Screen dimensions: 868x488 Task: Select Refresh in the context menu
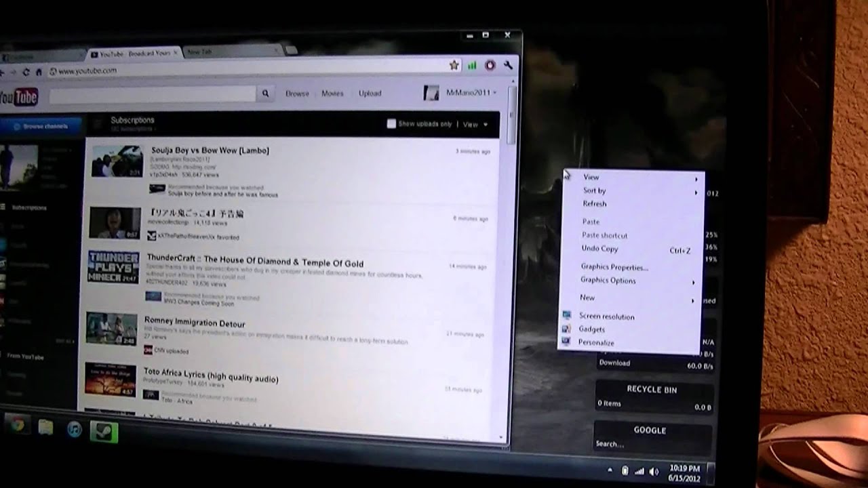595,203
